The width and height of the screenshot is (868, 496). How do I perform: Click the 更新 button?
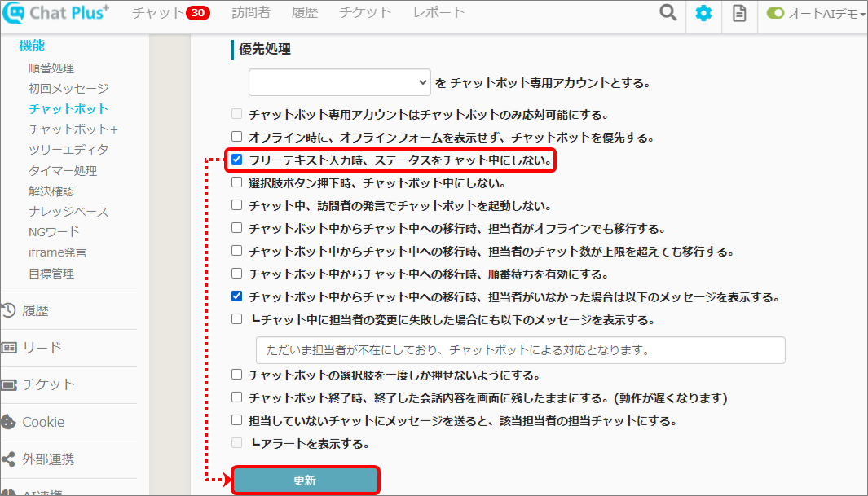click(305, 481)
